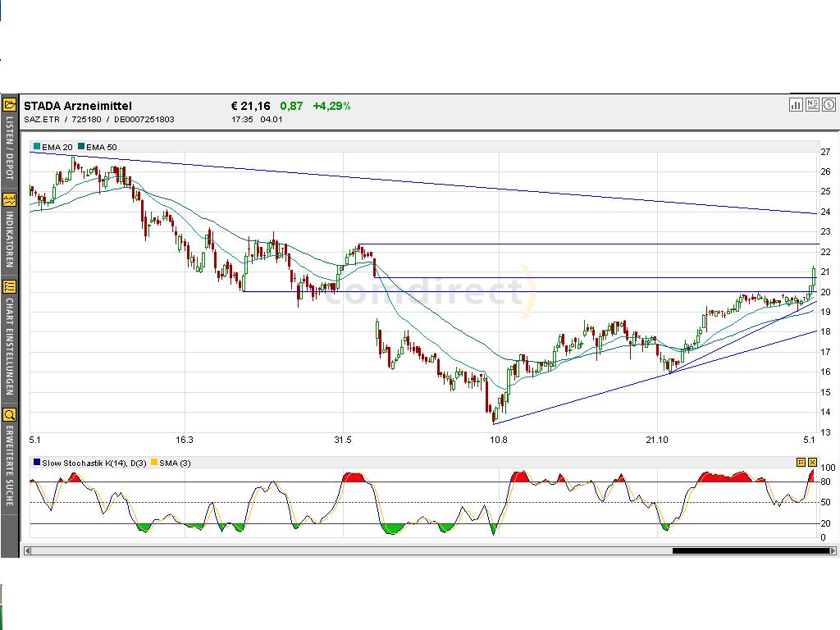Select the ERWEITERTE SUCHE vertical tab
This screenshot has height=630, width=840.
(x=9, y=466)
